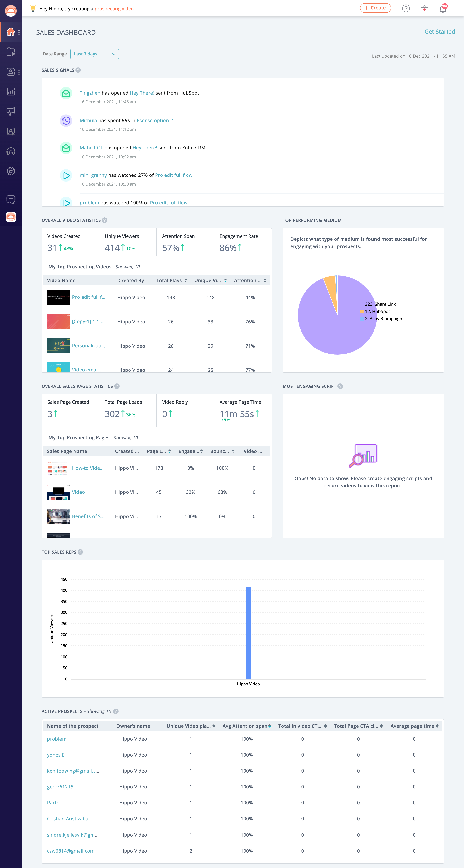Click the Get Started link
The width and height of the screenshot is (464, 868).
coord(439,32)
